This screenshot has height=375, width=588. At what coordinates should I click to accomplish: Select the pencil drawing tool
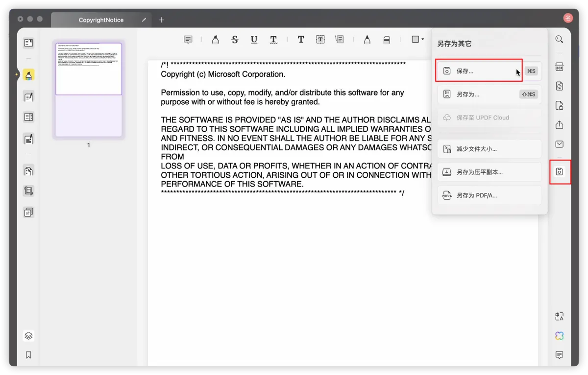(367, 40)
